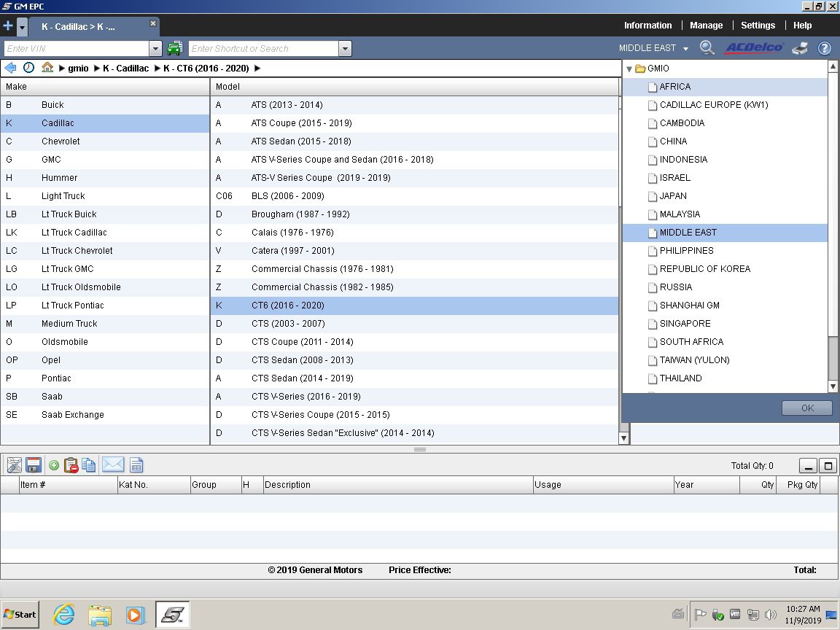Open the Manage menu
This screenshot has width=840, height=630.
pyautogui.click(x=706, y=25)
